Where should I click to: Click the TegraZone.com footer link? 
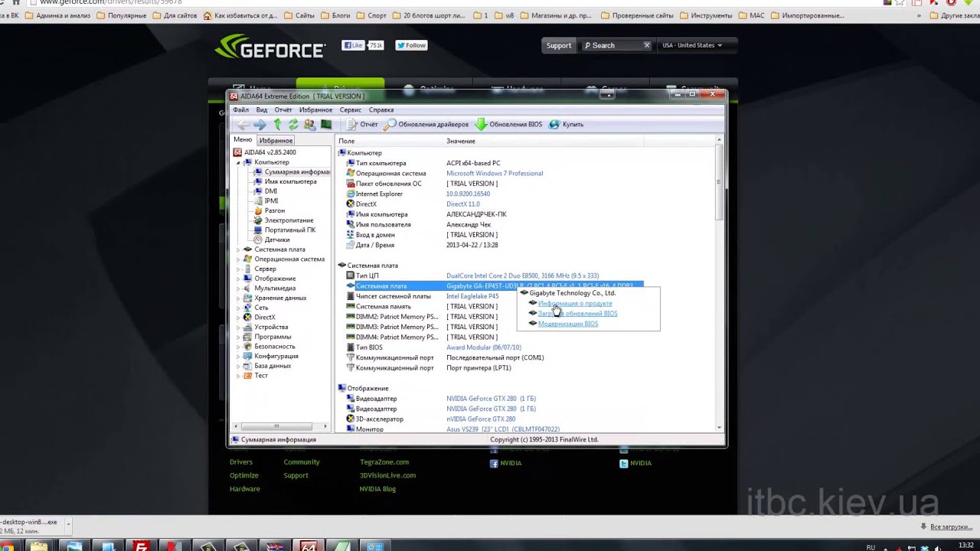tap(384, 462)
